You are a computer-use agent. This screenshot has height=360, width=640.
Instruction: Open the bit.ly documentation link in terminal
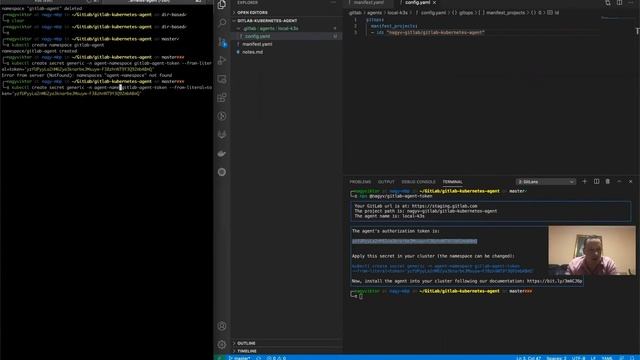point(554,281)
